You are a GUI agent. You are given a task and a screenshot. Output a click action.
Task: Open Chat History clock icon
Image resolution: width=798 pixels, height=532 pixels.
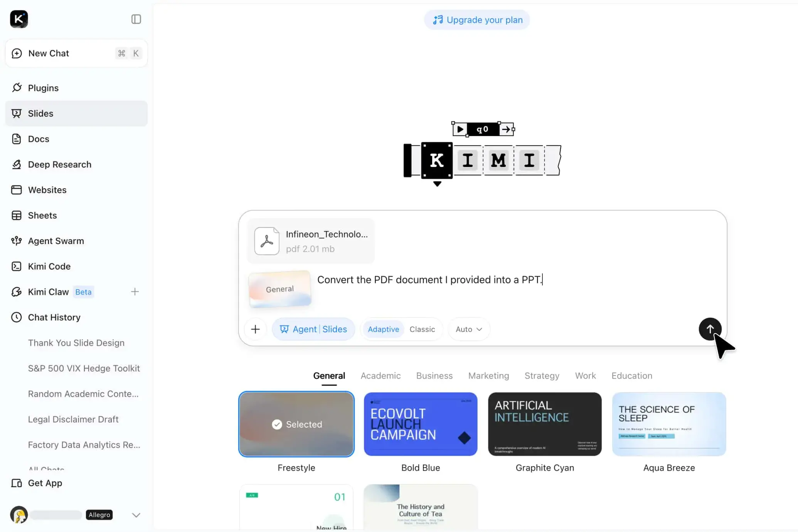coord(17,317)
